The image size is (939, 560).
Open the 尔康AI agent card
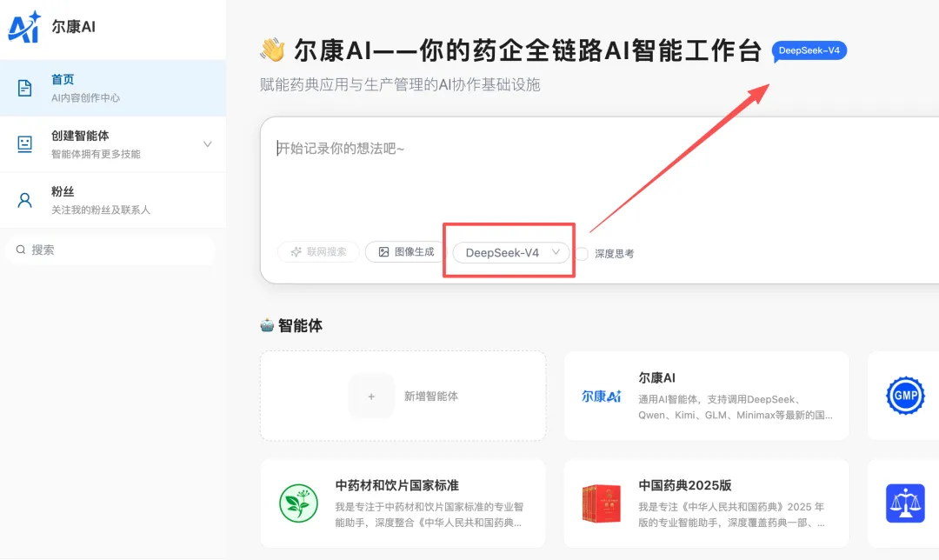[707, 396]
